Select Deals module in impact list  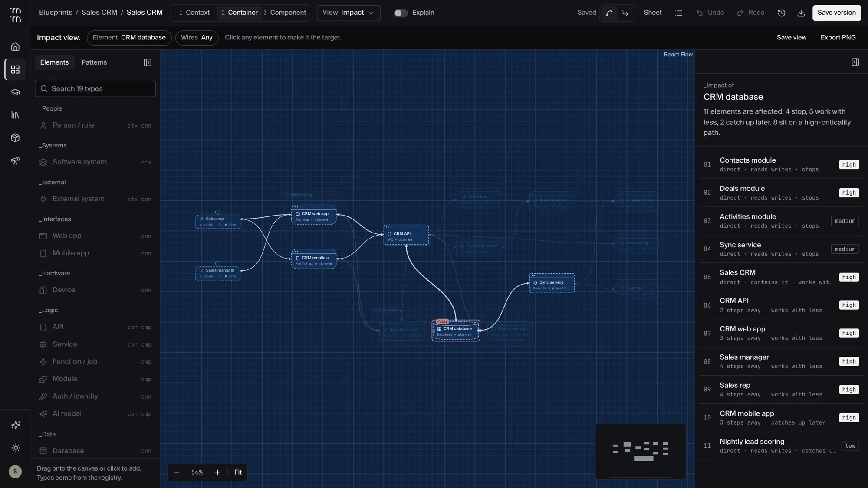[781, 193]
